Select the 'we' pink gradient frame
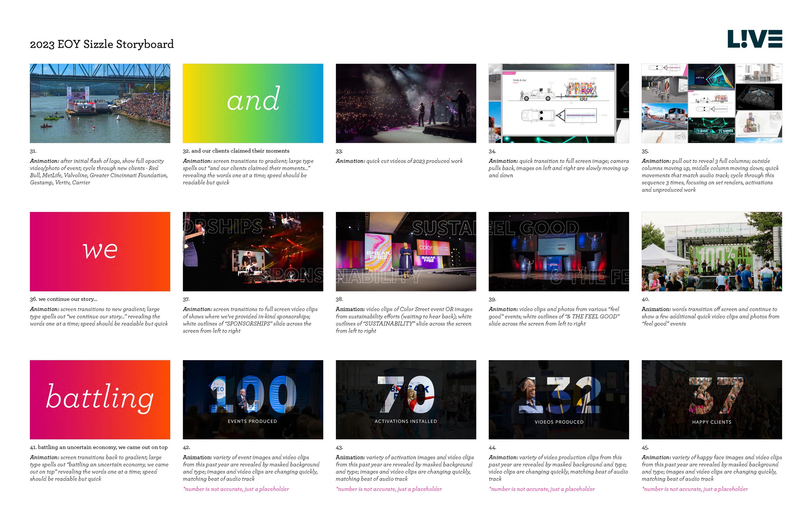Image resolution: width=812 pixels, height=527 pixels. click(x=100, y=251)
